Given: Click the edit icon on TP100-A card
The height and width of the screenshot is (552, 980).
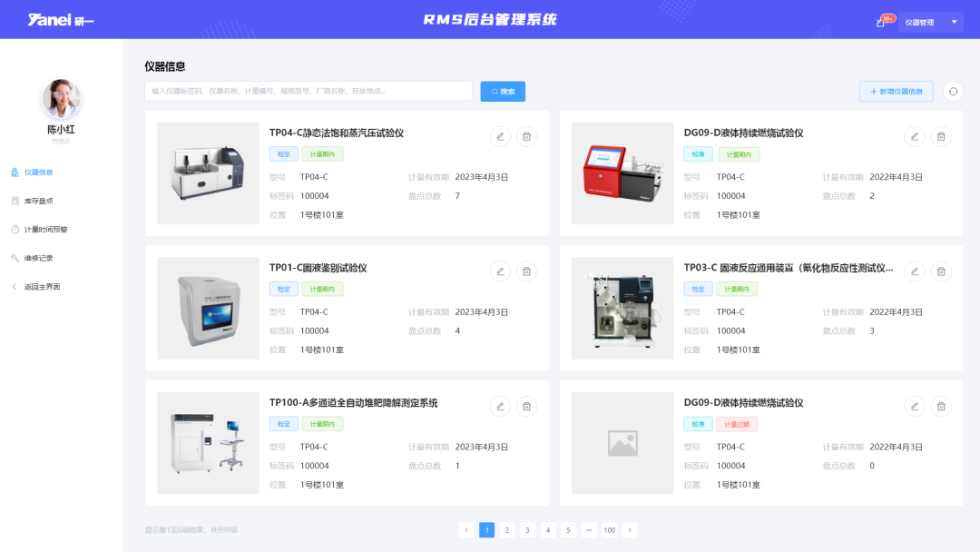Looking at the screenshot, I should coord(500,406).
